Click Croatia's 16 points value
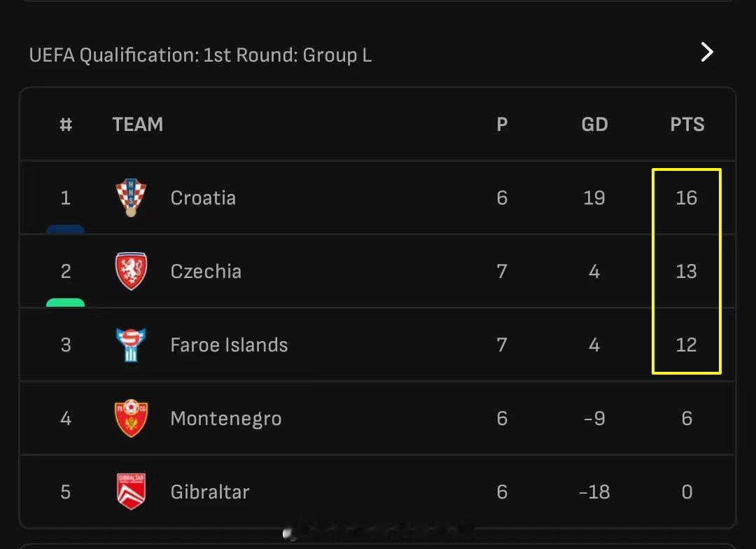The height and width of the screenshot is (549, 756). pos(686,197)
